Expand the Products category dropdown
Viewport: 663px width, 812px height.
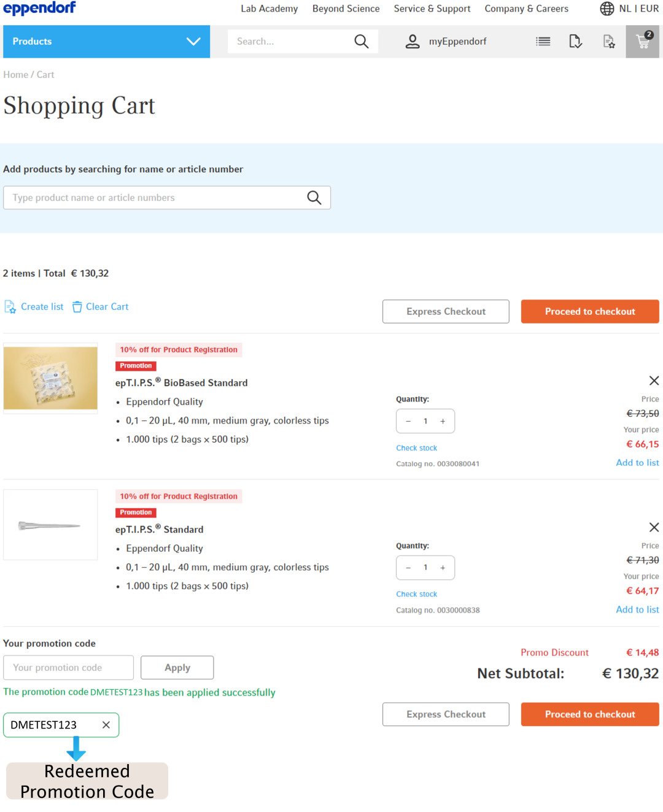[193, 41]
